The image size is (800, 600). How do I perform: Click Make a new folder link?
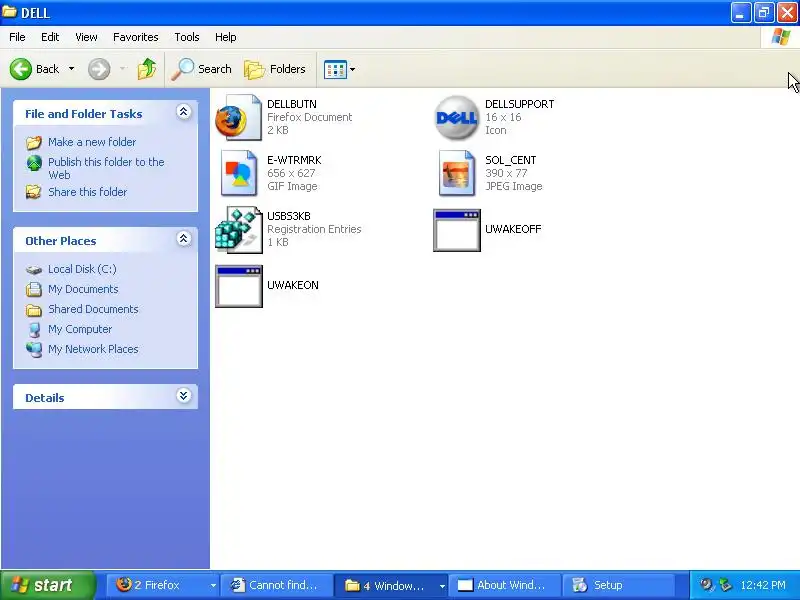[92, 142]
